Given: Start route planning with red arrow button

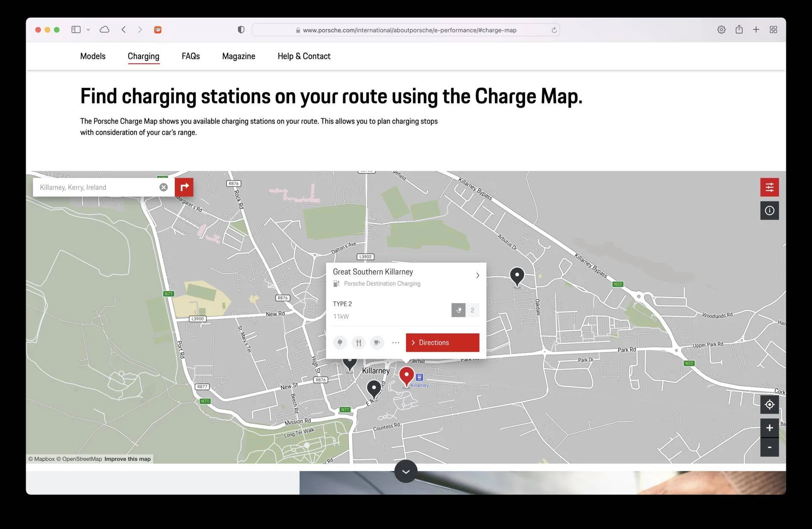Looking at the screenshot, I should click(x=184, y=187).
